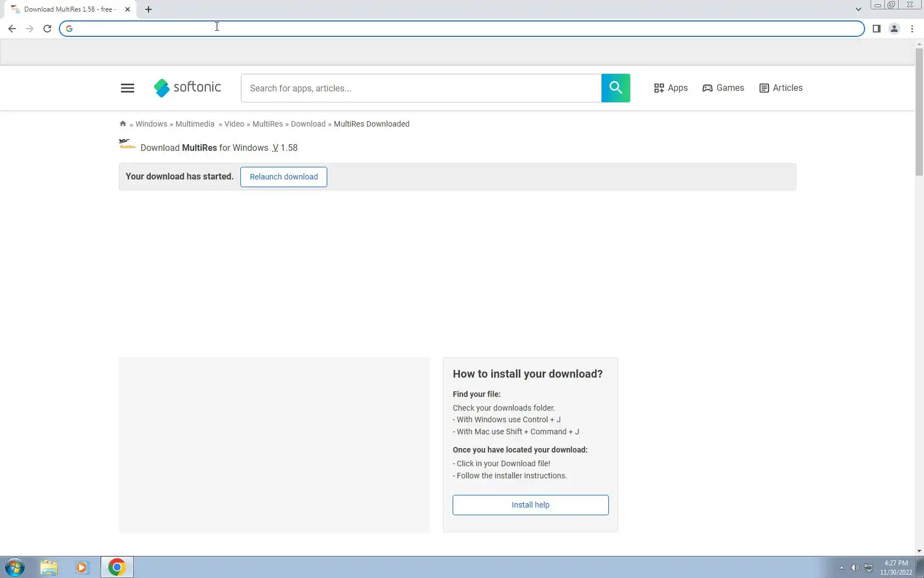Screen dimensions: 924x578
Task: Click the 'Your download has started.' text
Action: tap(180, 176)
